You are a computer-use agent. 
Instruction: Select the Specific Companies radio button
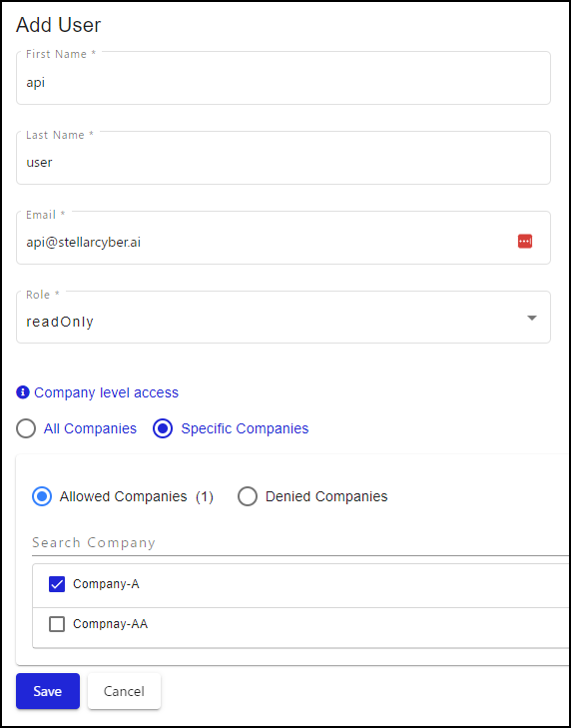tap(163, 428)
